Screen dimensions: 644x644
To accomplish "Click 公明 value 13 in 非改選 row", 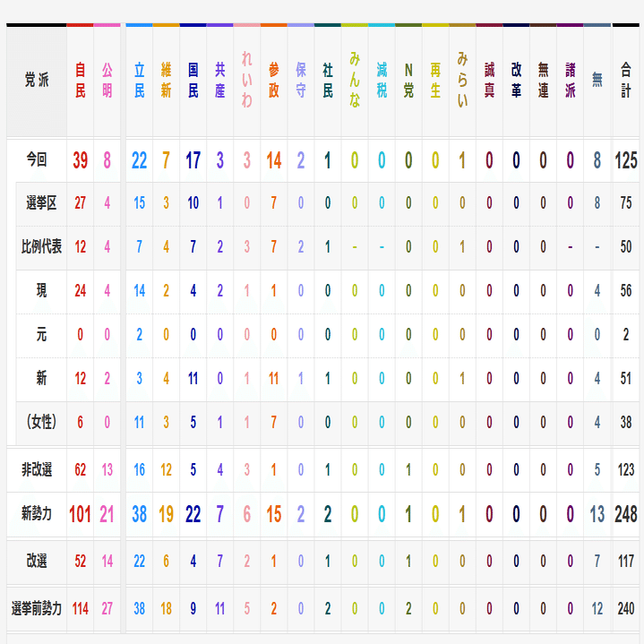I will pos(107,470).
